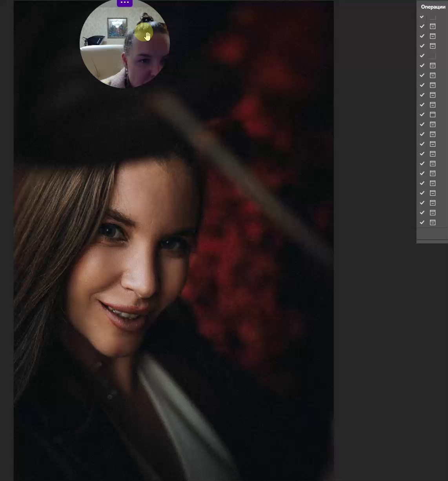Open the Операции panel tab

(x=433, y=7)
